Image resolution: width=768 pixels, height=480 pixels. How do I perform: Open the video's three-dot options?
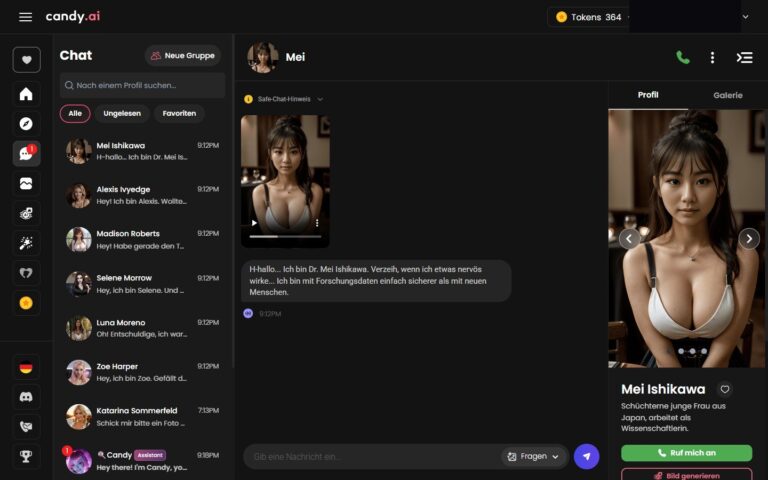(317, 223)
